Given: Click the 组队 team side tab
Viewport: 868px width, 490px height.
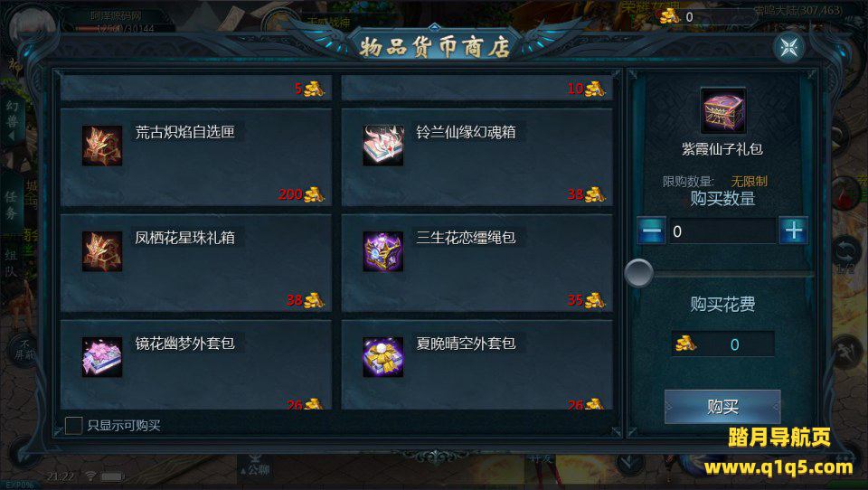Looking at the screenshot, I should click(x=11, y=263).
